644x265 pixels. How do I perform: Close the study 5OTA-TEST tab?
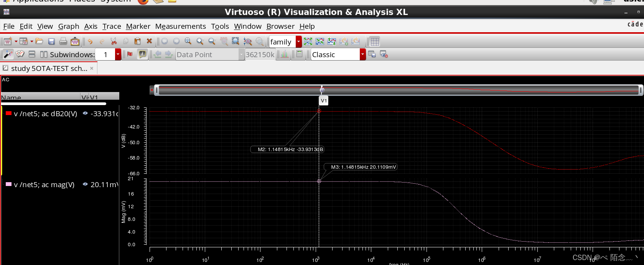(92, 68)
